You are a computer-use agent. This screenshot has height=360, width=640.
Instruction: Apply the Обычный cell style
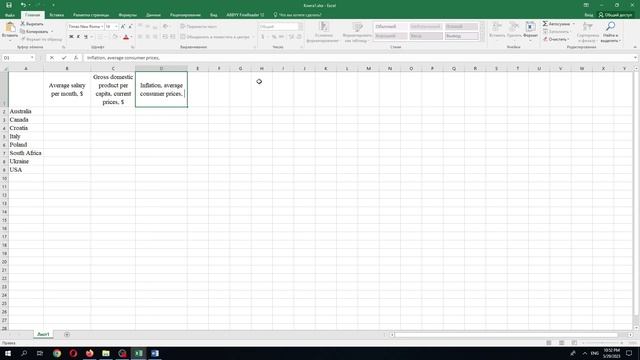click(x=391, y=27)
